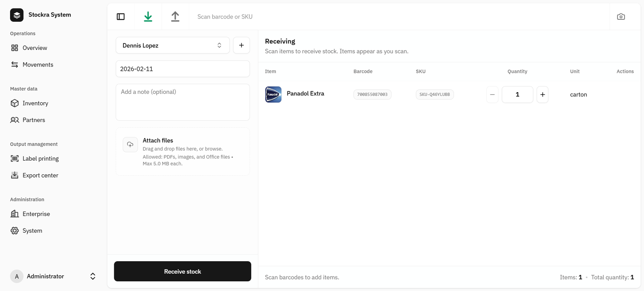Decrease Panadol Extra quantity by one
This screenshot has width=644, height=291.
[492, 95]
